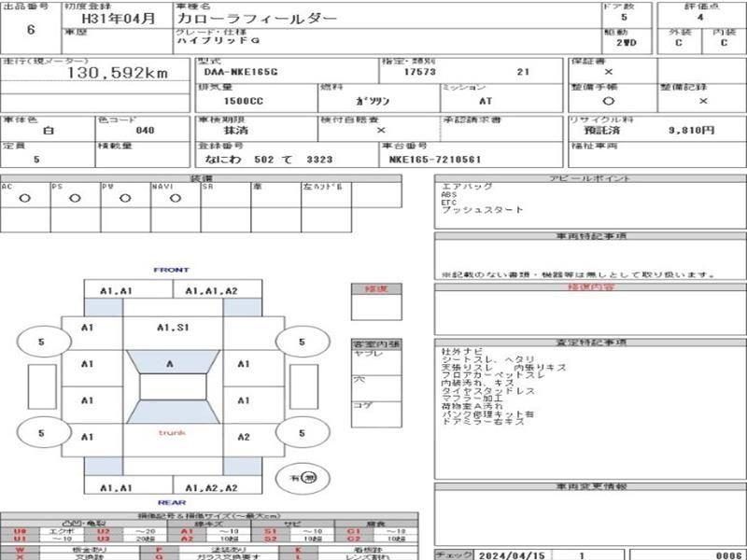Select the mileage 130,592km

(118, 73)
